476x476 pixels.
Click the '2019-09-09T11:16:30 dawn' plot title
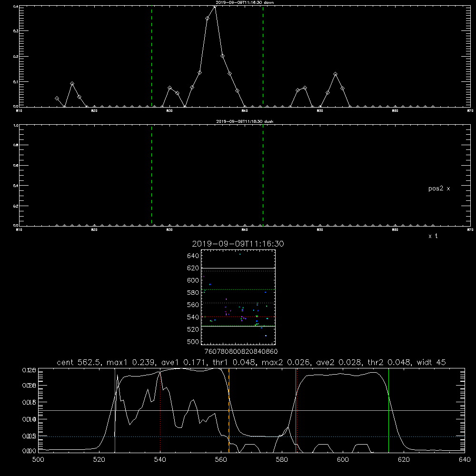(x=245, y=2)
